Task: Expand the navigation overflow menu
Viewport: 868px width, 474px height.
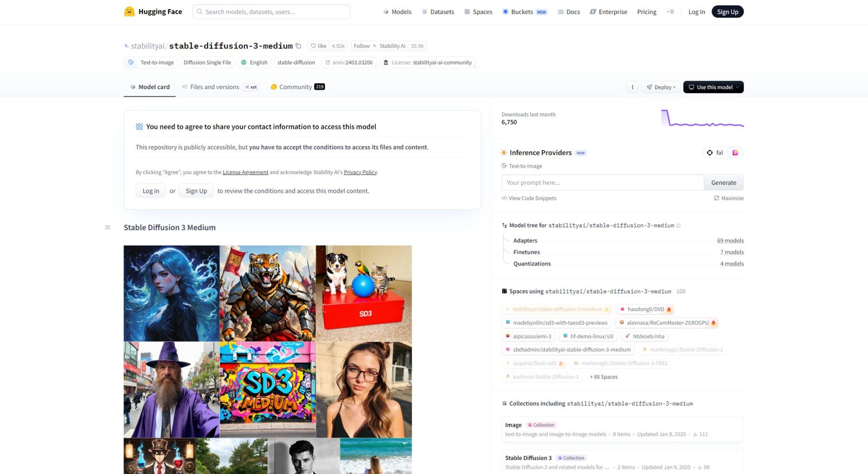Action: coord(670,12)
